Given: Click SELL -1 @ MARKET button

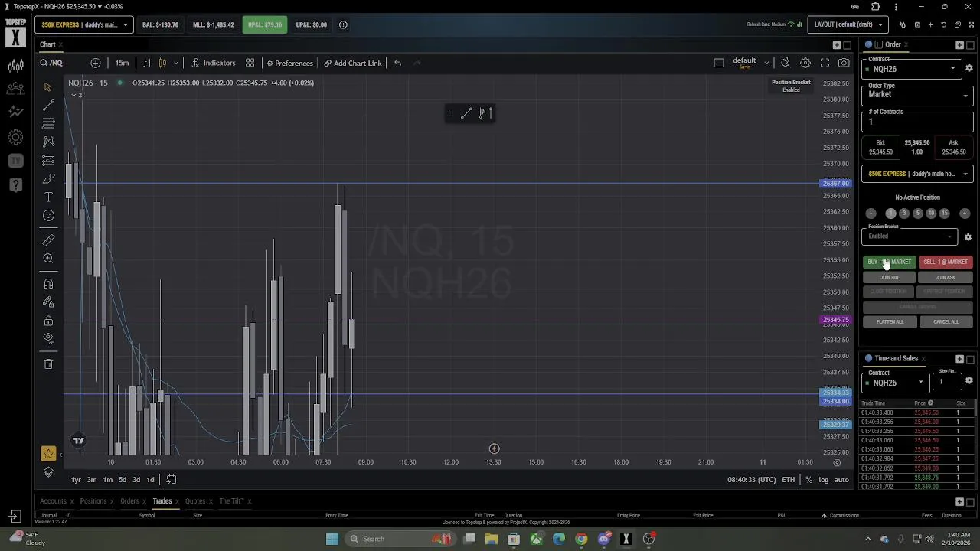Looking at the screenshot, I should (x=946, y=262).
